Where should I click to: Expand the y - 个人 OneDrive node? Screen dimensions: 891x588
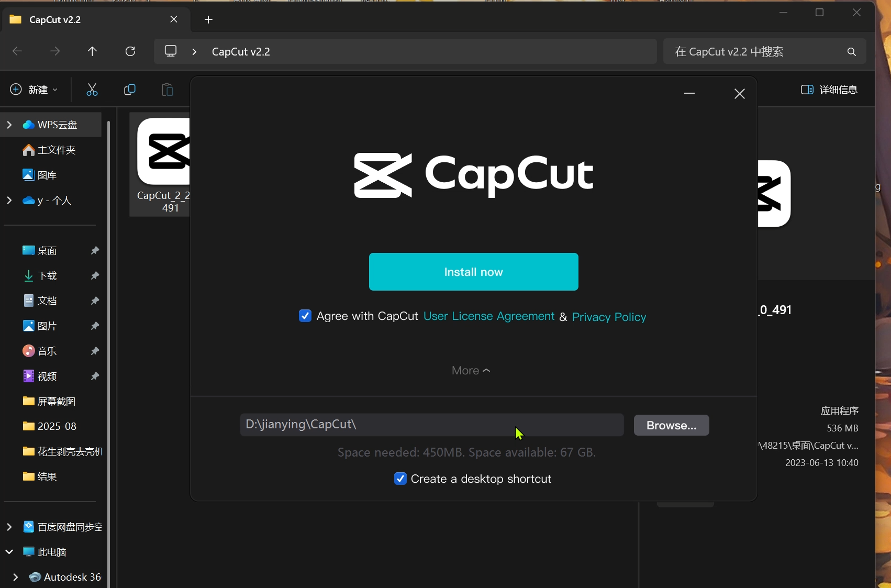coord(9,200)
